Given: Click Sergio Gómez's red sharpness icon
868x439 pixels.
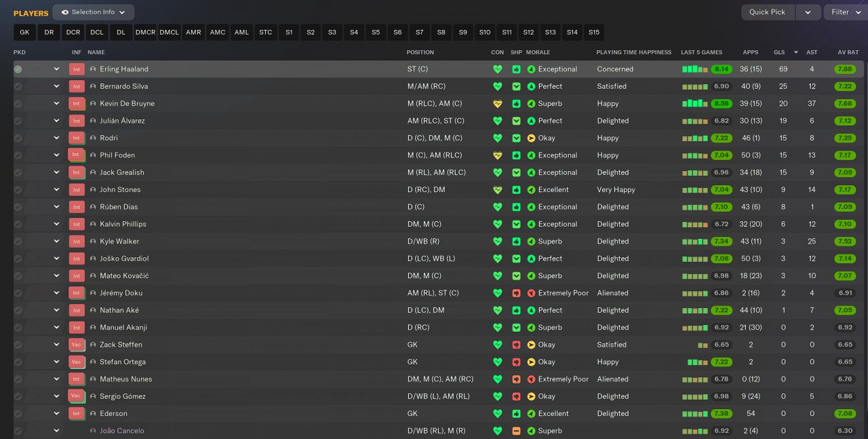Looking at the screenshot, I should [516, 396].
